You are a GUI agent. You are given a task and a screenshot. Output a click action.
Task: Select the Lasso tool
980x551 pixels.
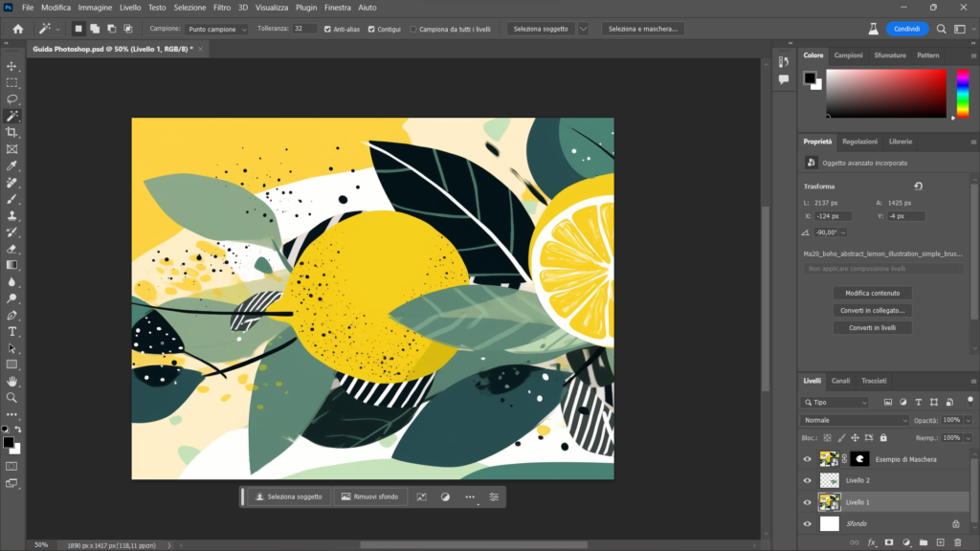(x=12, y=99)
